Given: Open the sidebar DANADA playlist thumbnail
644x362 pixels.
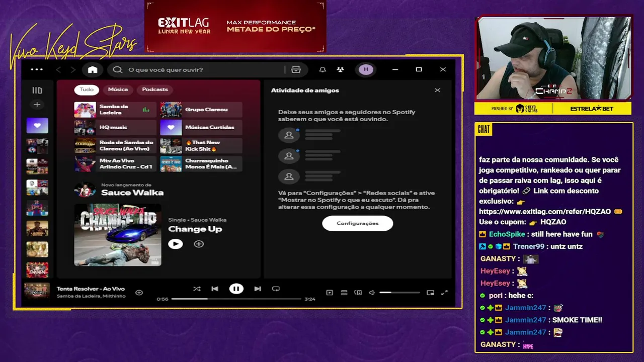Looking at the screenshot, I should tap(37, 270).
